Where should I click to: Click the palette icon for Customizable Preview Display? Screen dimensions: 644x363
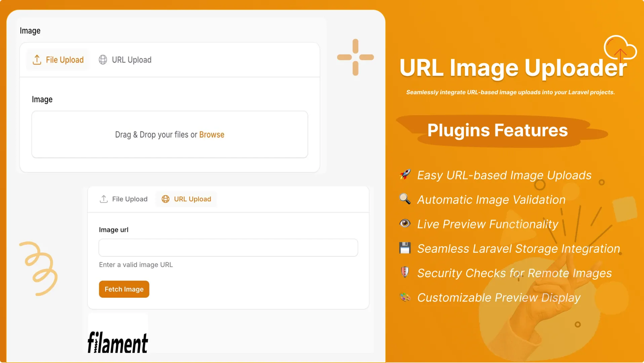(x=405, y=297)
